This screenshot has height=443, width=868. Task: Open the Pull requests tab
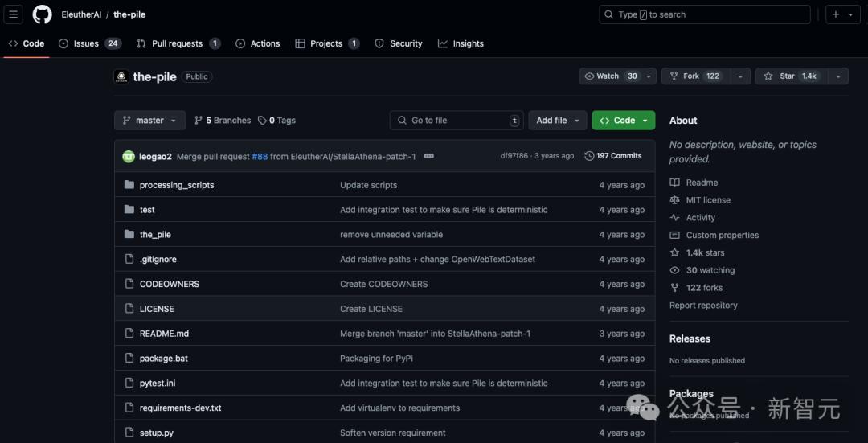pos(176,43)
